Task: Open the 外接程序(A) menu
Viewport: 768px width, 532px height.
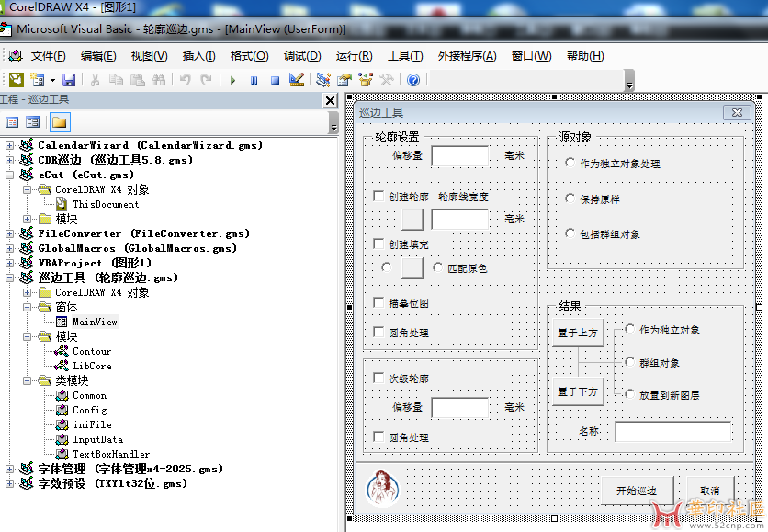Action: tap(468, 56)
